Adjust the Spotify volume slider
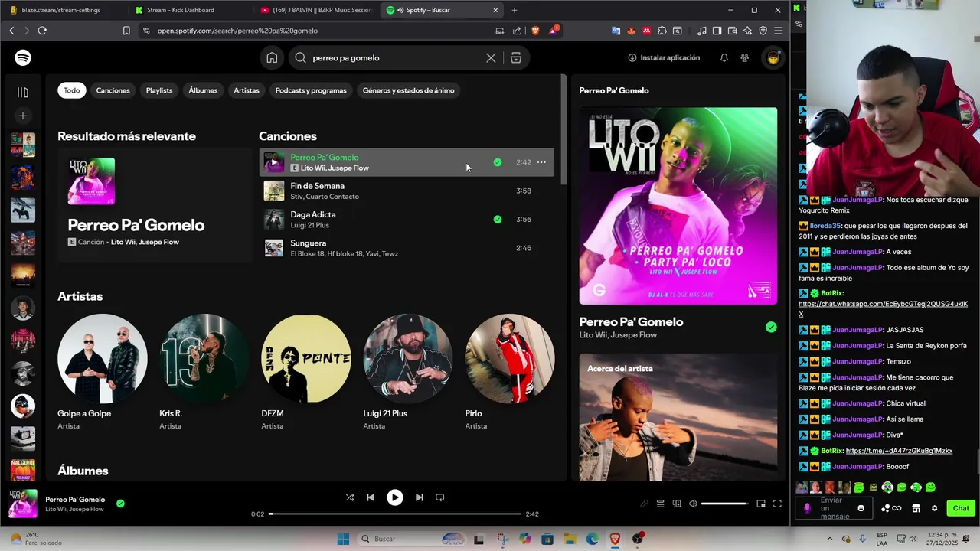Image resolution: width=980 pixels, height=551 pixels. [724, 504]
